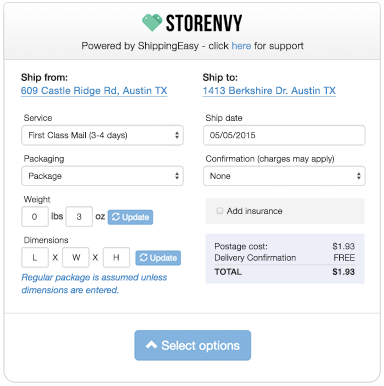
Task: Enable the Add insurance checkbox
Action: [x=219, y=211]
